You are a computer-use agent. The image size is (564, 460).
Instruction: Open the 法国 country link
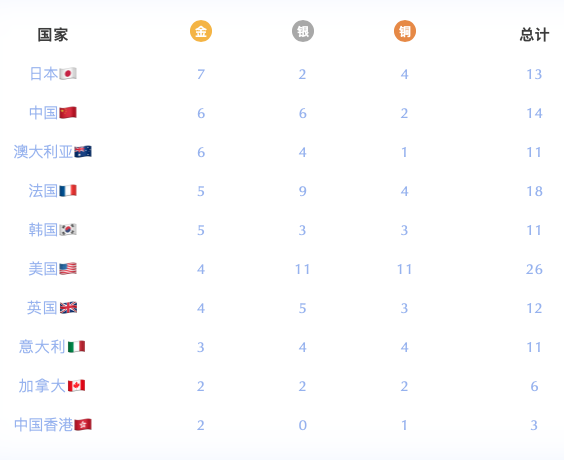[x=44, y=191]
